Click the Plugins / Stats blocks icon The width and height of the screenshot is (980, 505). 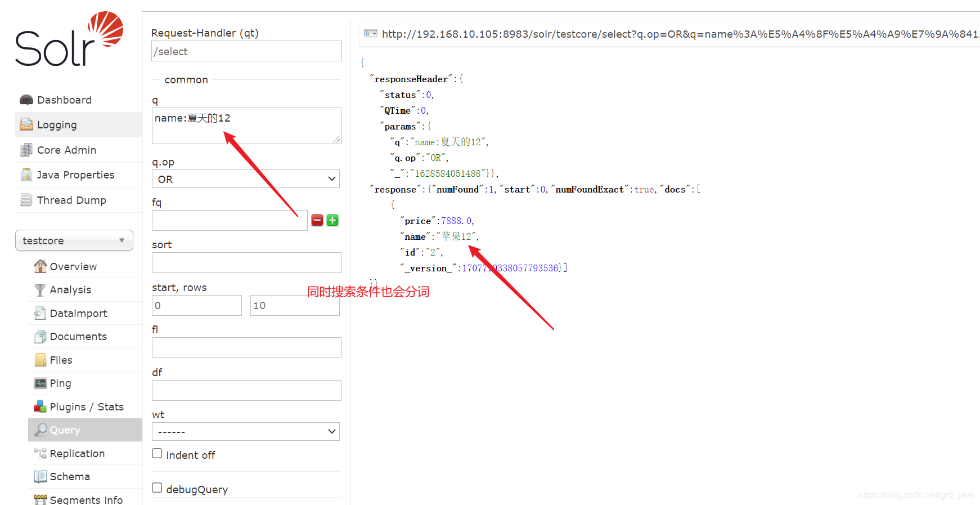pyautogui.click(x=40, y=406)
